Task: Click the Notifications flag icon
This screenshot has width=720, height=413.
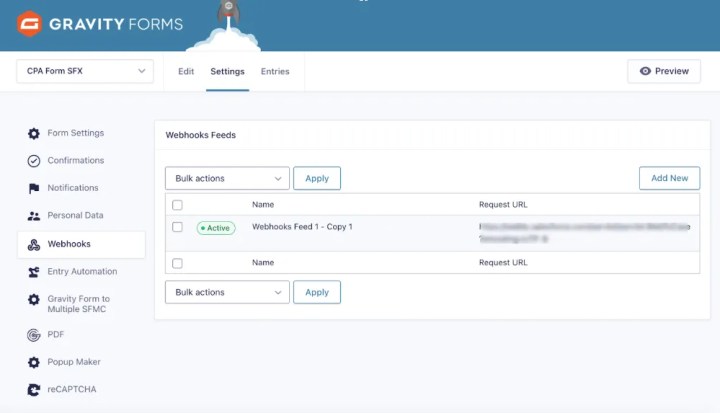Action: click(x=34, y=188)
